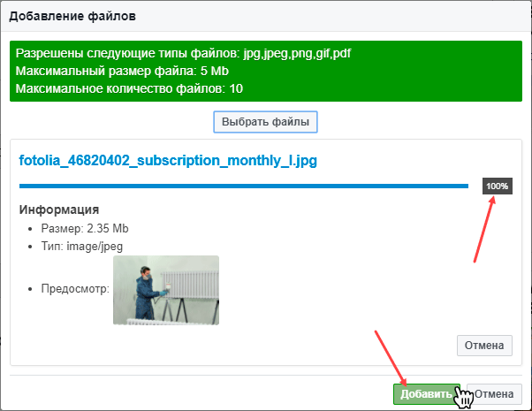Cancel the file upload via "Отмена" inside file panel
532x411 pixels.
click(x=484, y=345)
